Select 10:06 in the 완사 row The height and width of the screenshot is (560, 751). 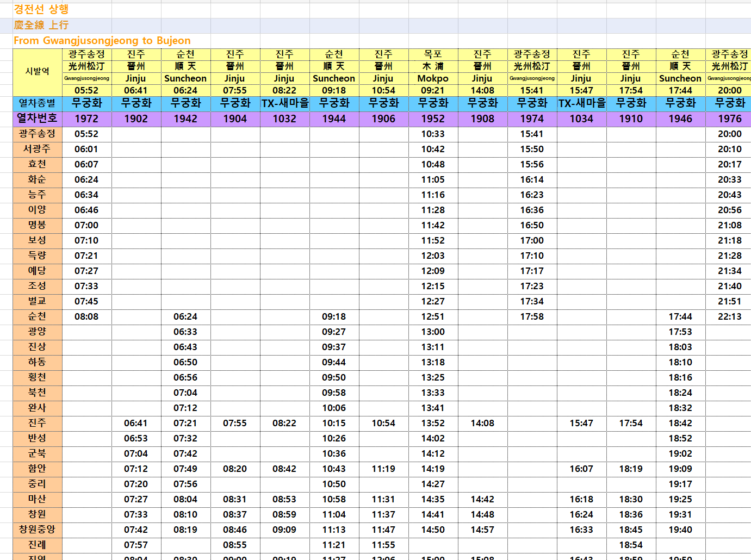tap(334, 408)
